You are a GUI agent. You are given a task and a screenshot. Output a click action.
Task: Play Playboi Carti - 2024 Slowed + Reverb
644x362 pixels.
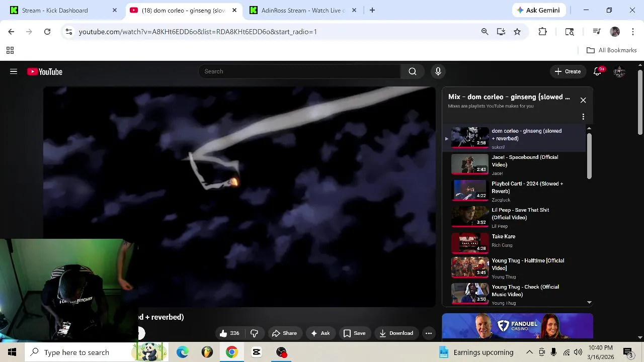pyautogui.click(x=514, y=191)
